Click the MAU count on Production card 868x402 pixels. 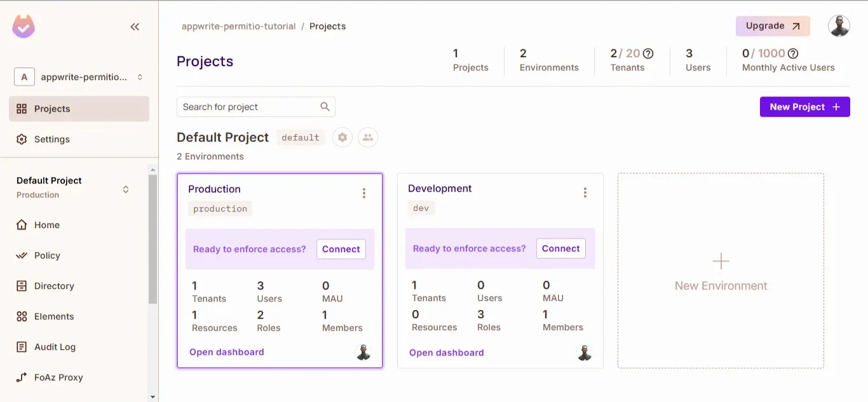click(332, 291)
